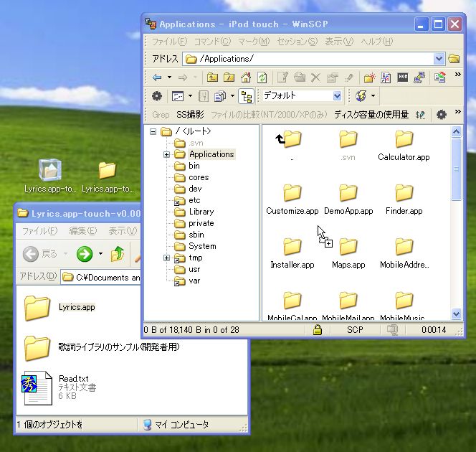The height and width of the screenshot is (452, 476).
Task: Click the up-folder icon in Explorer window
Action: click(x=118, y=254)
